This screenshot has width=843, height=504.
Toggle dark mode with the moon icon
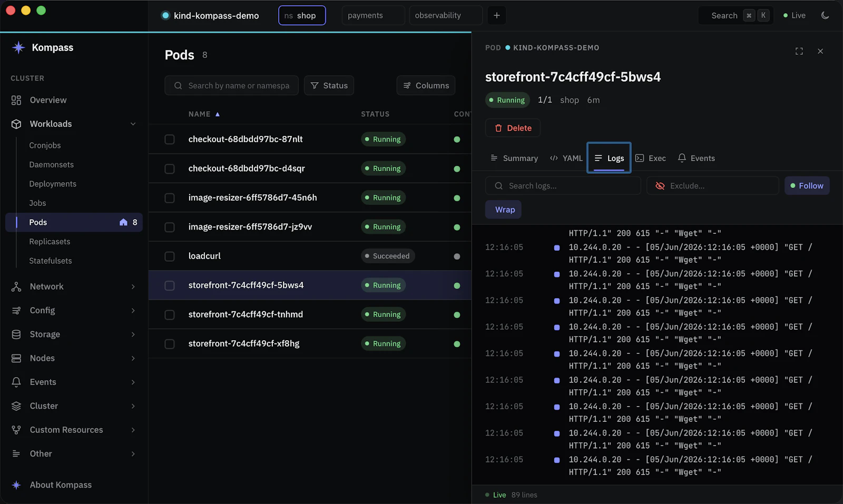(x=825, y=15)
